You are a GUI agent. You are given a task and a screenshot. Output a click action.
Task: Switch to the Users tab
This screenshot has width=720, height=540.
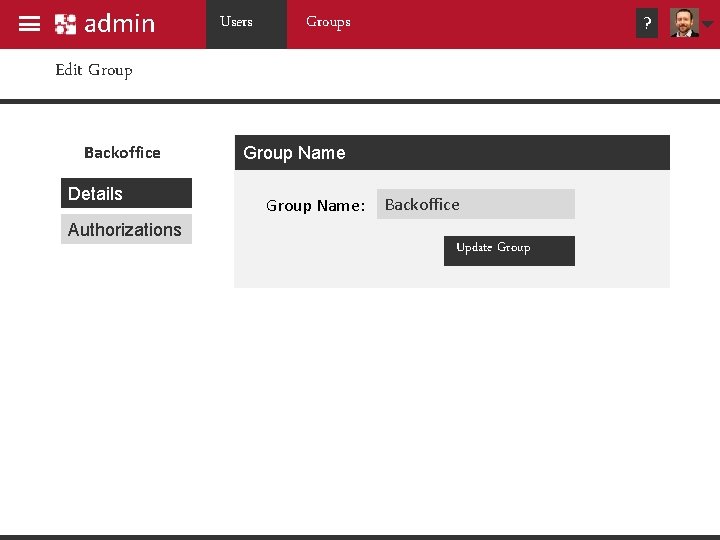[x=246, y=24]
